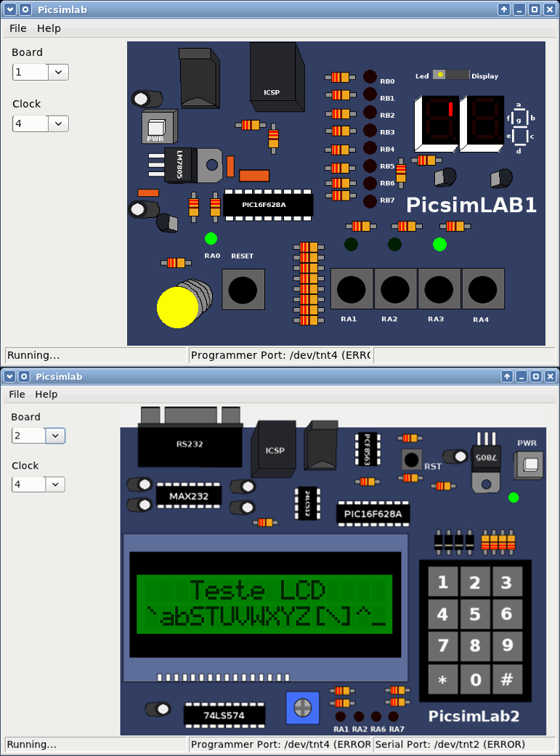
Task: Open File menu in top Picsimlab window
Action: tap(18, 28)
